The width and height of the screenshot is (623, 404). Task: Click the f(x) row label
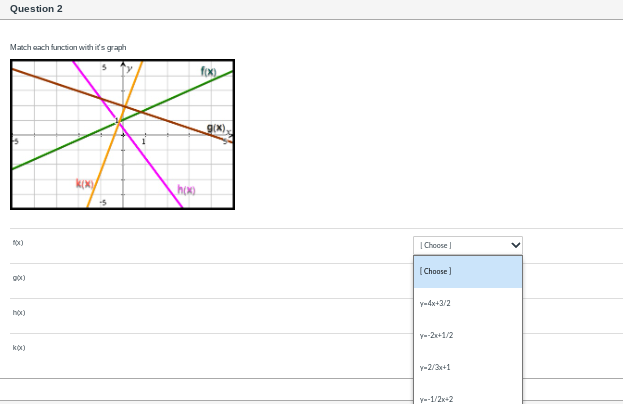[x=18, y=243]
